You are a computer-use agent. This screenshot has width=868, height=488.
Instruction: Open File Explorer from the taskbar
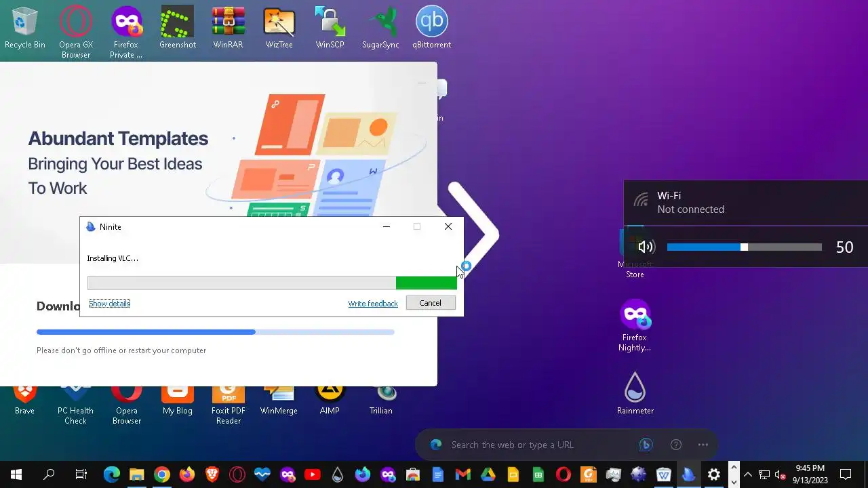coord(136,474)
